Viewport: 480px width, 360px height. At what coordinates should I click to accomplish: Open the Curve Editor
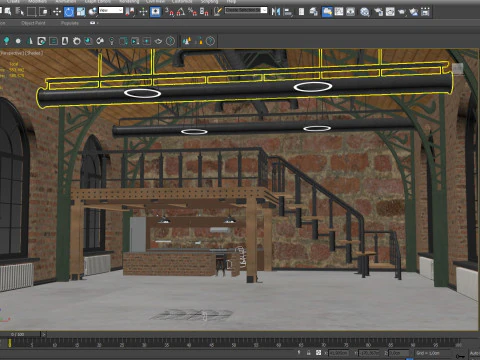tap(339, 12)
